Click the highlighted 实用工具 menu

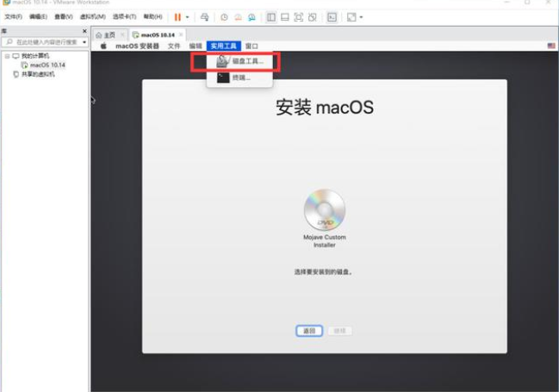coord(224,46)
